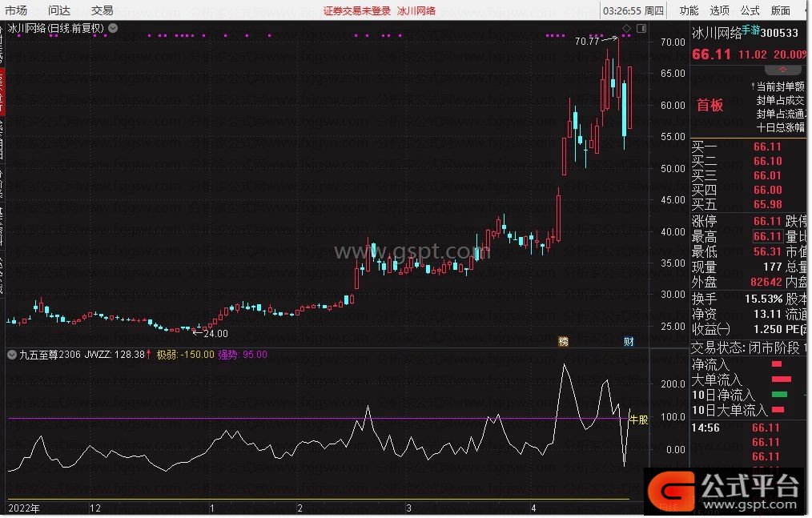Click the 牛股 label on the indicator
The height and width of the screenshot is (518, 812).
638,420
